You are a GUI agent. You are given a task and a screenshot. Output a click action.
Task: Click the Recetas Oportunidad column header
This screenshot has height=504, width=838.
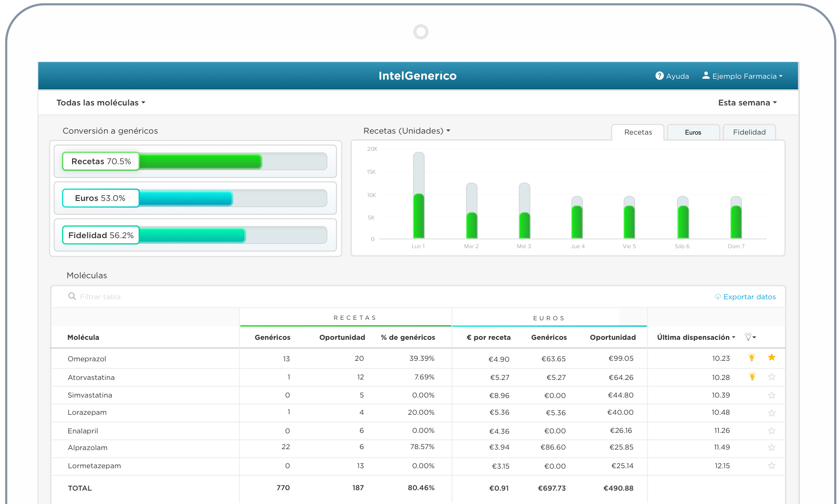tap(342, 337)
